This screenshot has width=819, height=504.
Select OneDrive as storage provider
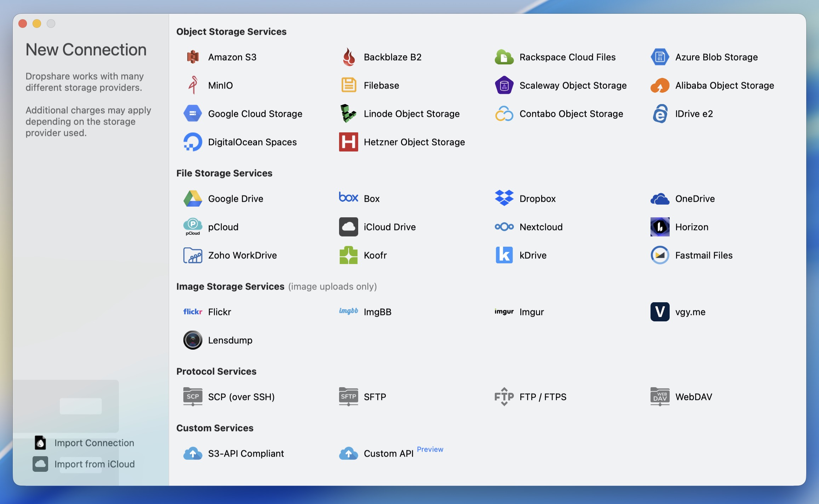tap(694, 199)
